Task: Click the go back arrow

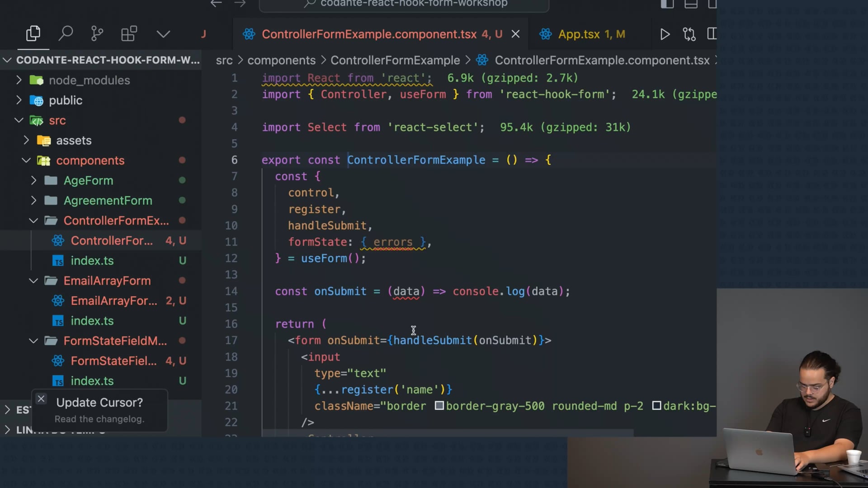Action: 216,4
